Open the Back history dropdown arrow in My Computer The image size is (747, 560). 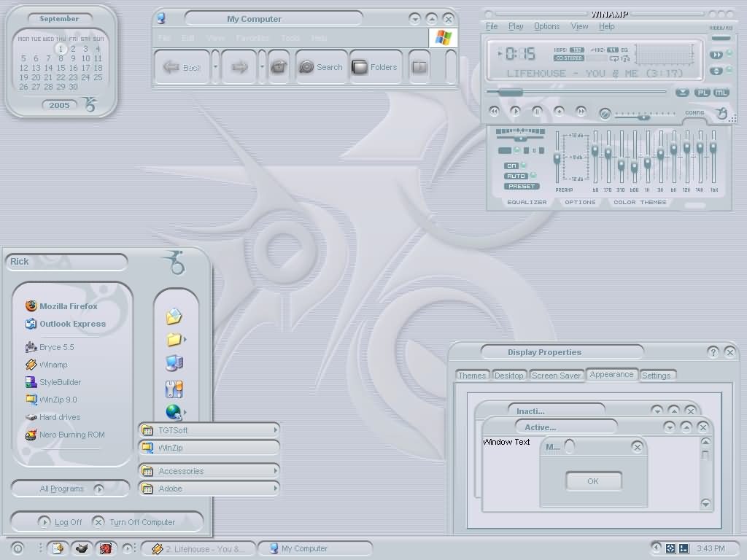pos(215,67)
